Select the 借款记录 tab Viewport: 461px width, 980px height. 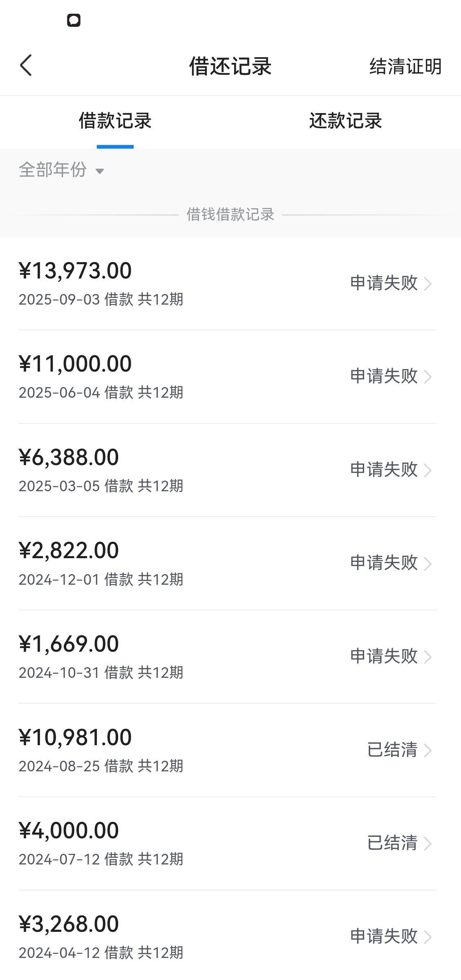pos(115,121)
